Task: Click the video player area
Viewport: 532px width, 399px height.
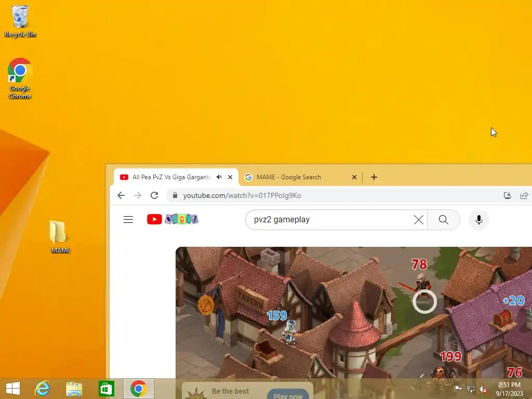Action: (x=353, y=312)
